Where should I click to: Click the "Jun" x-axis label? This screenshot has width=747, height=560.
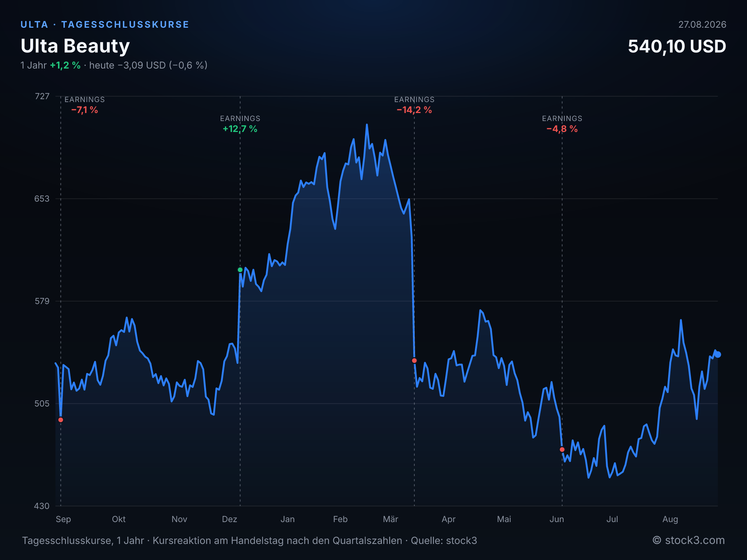click(x=557, y=519)
